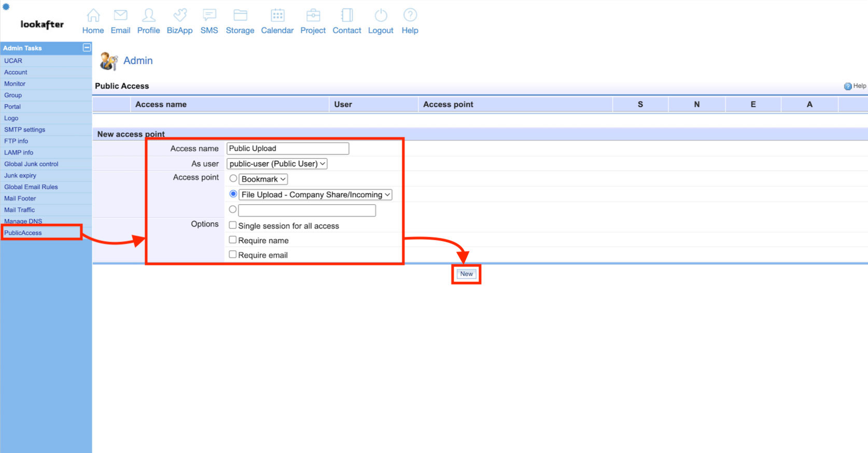Open the Project briefcase icon
This screenshot has height=453, width=868.
[313, 15]
